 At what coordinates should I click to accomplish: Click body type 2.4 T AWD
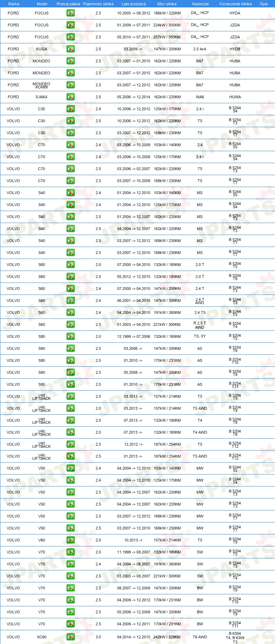coord(200,301)
